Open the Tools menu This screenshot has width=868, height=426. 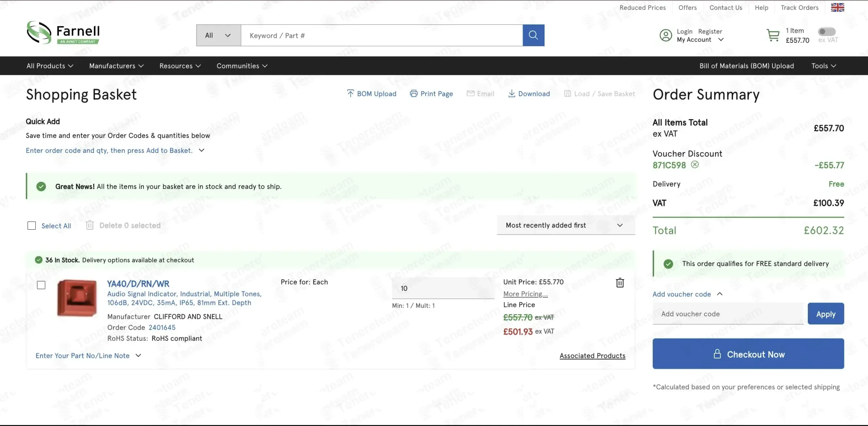point(824,66)
